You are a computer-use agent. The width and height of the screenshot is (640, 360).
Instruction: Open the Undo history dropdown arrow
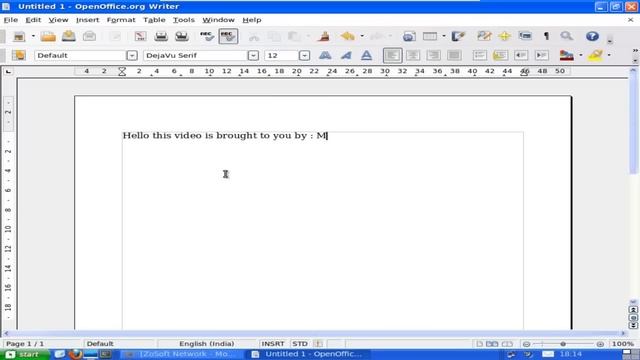[x=362, y=36]
